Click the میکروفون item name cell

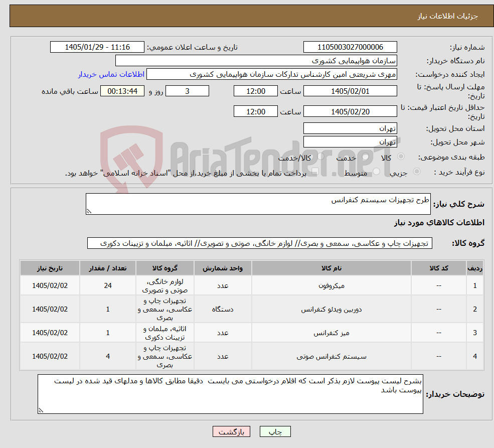click(331, 285)
